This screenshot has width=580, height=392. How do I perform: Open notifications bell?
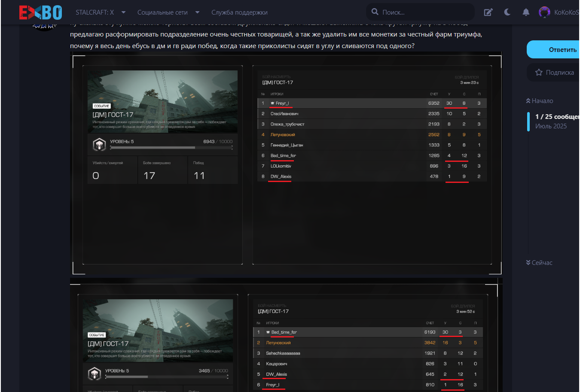click(x=526, y=12)
